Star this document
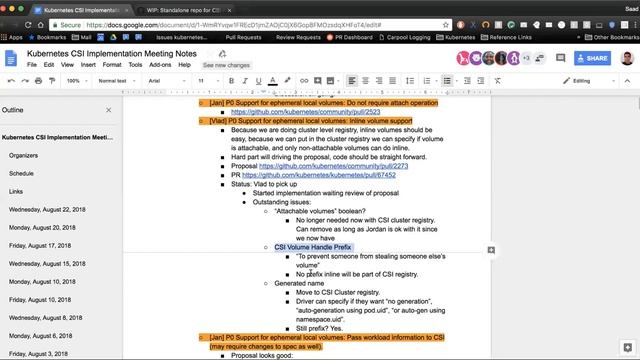 [x=210, y=54]
